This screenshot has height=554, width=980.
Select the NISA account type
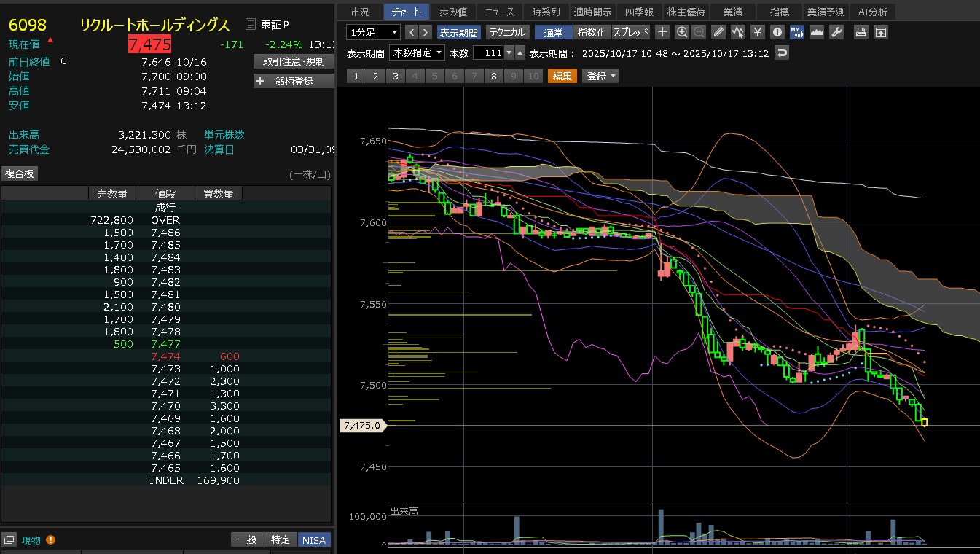(314, 539)
